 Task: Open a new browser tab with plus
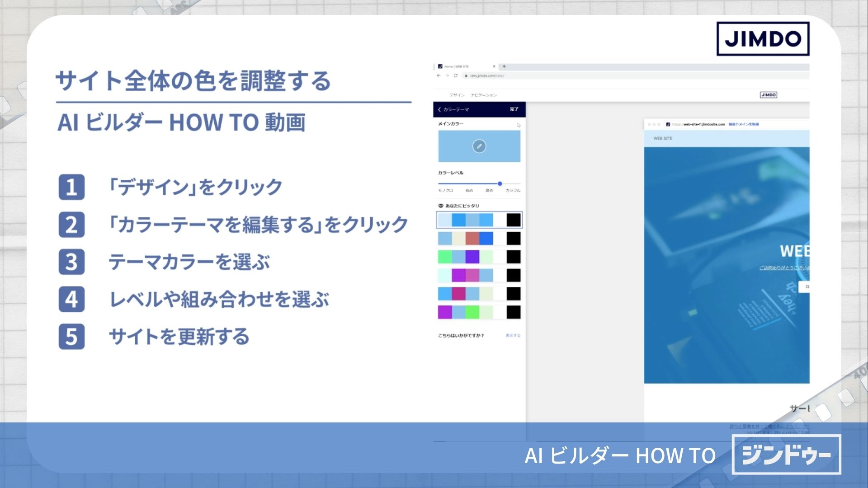[504, 66]
